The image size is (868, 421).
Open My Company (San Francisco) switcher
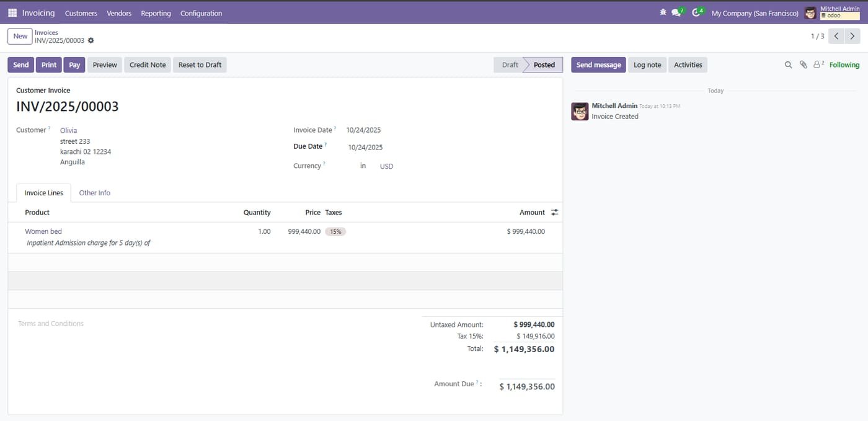coord(755,13)
